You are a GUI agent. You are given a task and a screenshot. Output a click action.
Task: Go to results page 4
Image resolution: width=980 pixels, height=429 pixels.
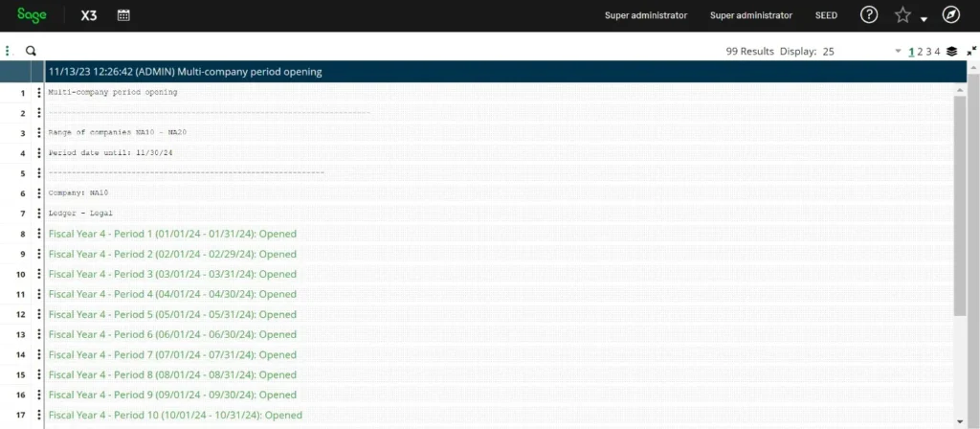[x=938, y=52]
